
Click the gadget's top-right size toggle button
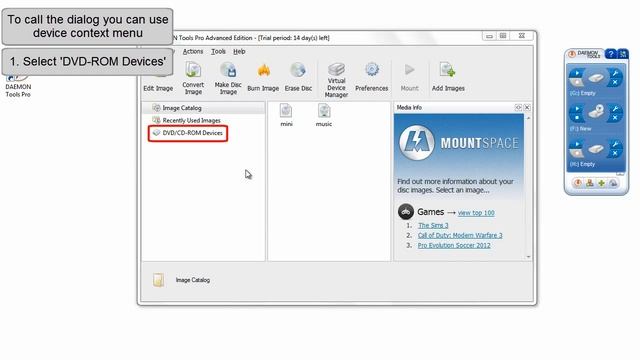[x=623, y=53]
